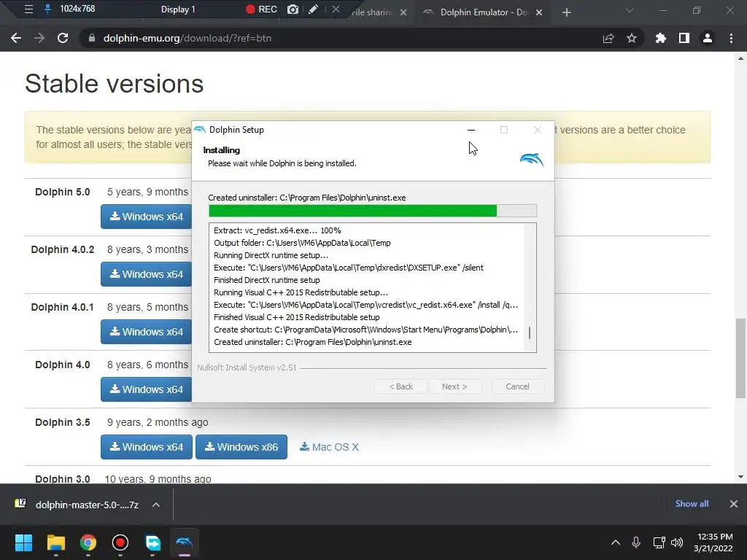Download Dolphin 4.0 Windows x64
Screen dimensions: 747x560
point(146,389)
